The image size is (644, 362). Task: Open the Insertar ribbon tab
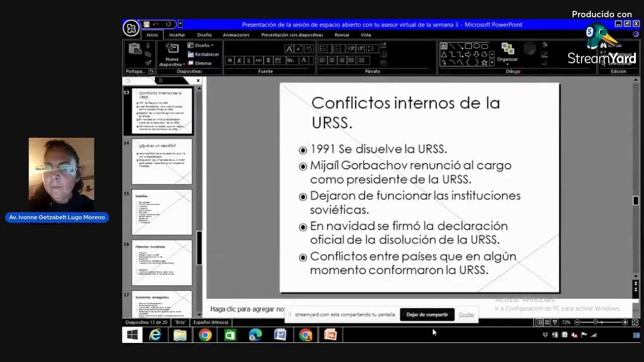tap(177, 35)
